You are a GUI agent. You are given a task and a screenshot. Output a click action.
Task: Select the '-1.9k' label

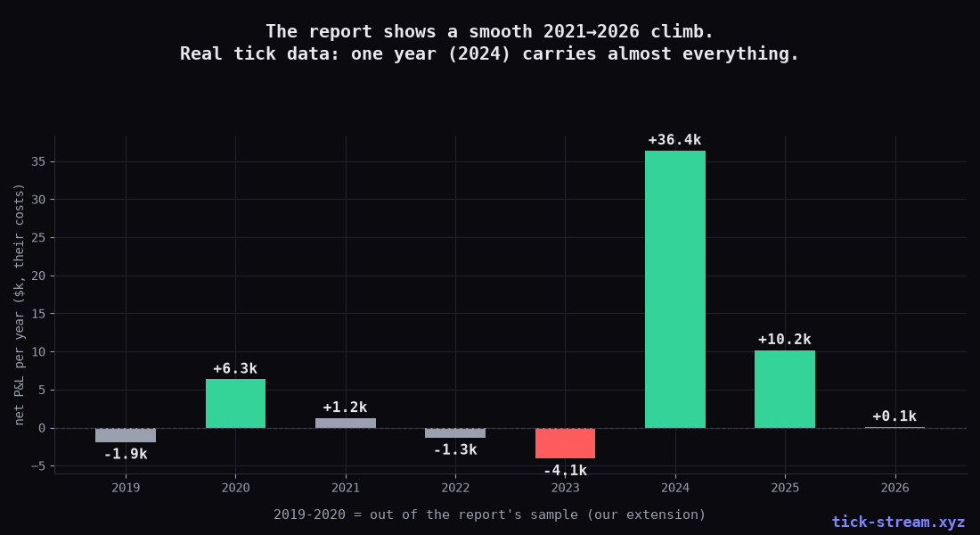tap(126, 454)
